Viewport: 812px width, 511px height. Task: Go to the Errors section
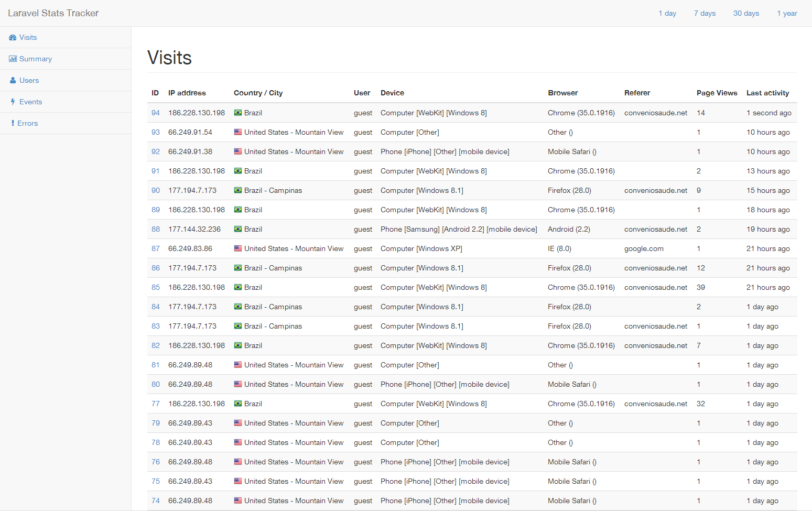28,124
